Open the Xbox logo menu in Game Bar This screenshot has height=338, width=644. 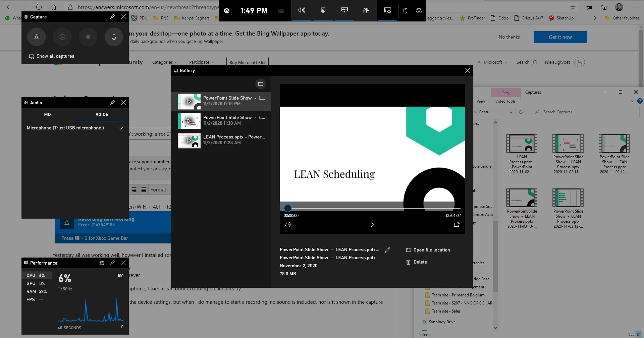click(227, 11)
